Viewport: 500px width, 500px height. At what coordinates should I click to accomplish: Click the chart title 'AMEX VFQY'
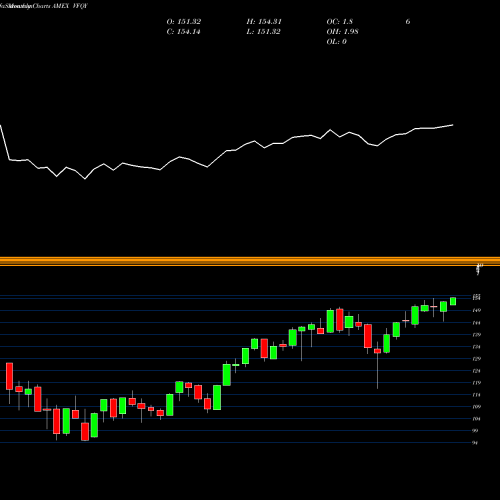[x=70, y=6]
